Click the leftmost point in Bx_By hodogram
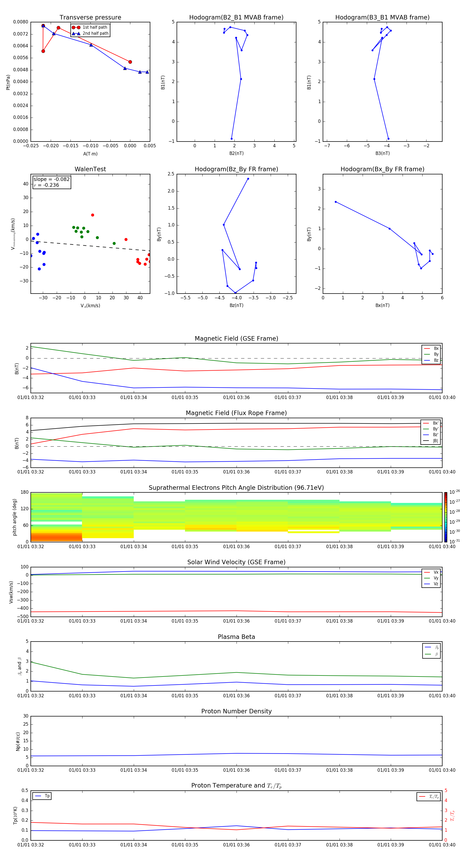This screenshot has height=868, width=473. pyautogui.click(x=336, y=202)
